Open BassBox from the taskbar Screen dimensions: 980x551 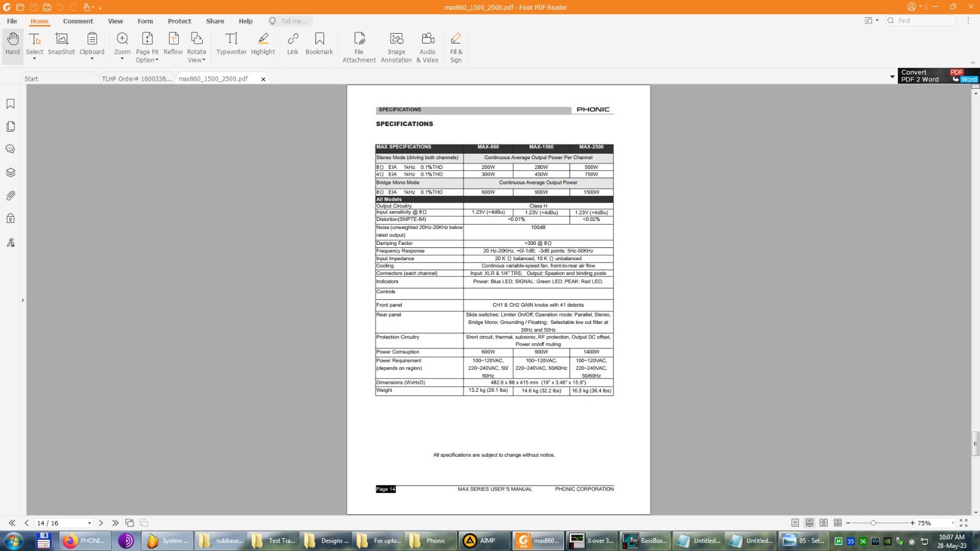(645, 541)
